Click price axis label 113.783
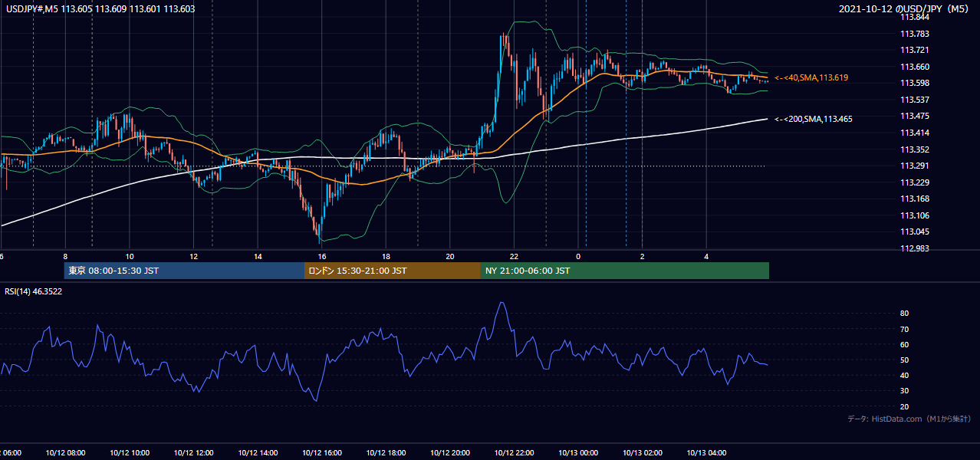The width and height of the screenshot is (980, 460). coord(915,34)
